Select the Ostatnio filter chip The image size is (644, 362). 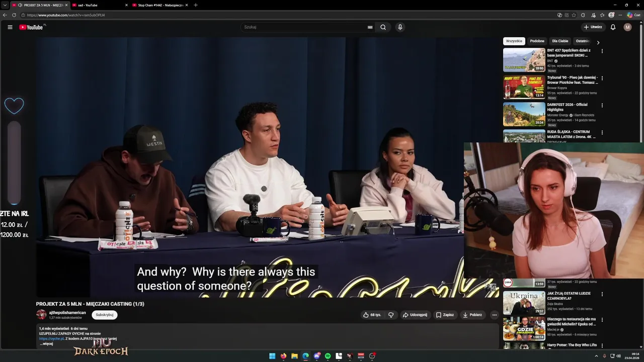[583, 41]
